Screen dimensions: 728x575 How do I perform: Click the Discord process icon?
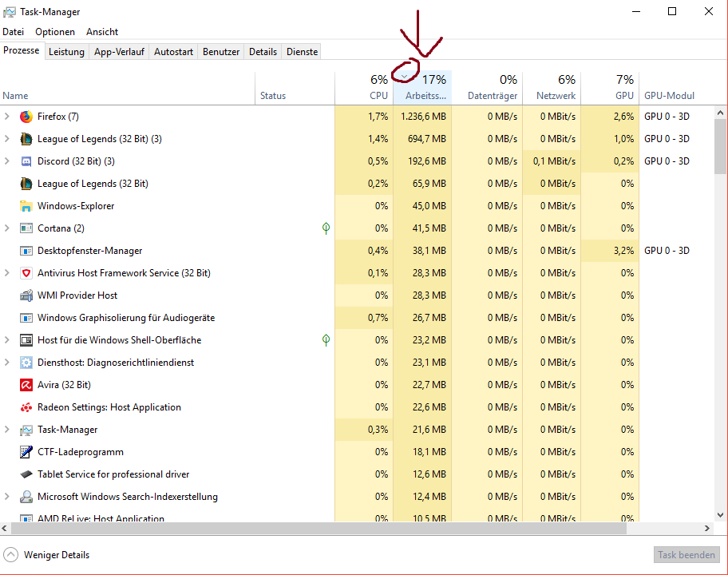click(26, 161)
